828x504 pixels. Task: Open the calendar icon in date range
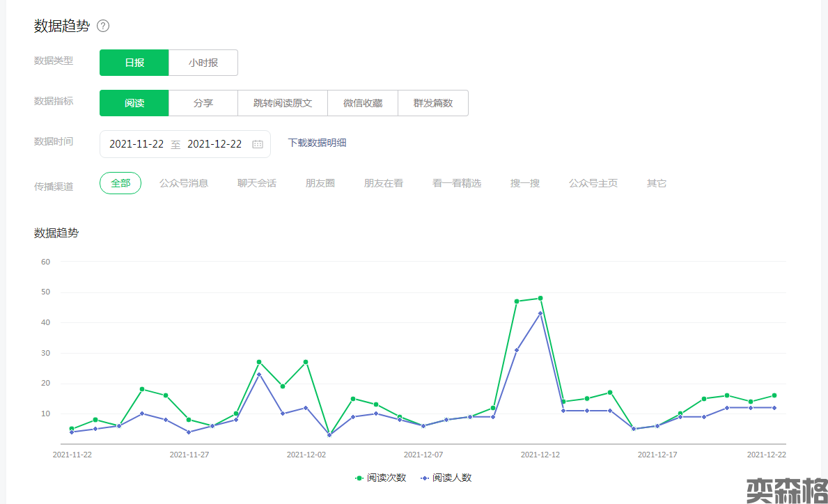point(257,144)
